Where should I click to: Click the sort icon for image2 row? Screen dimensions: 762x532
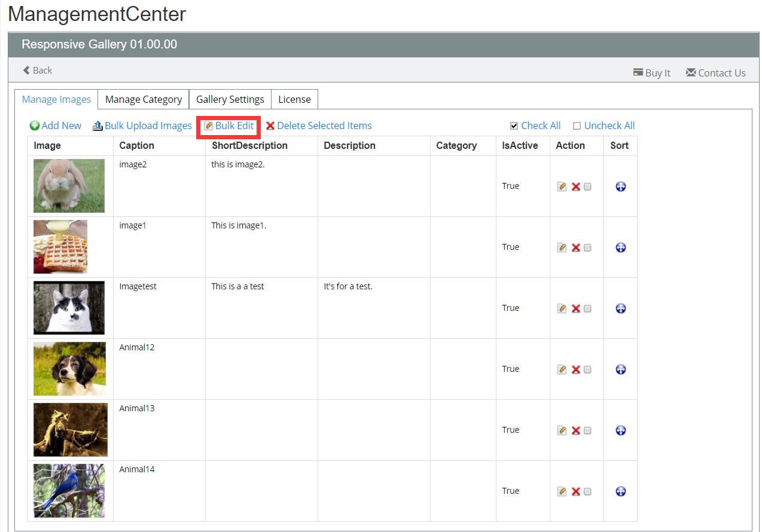pyautogui.click(x=620, y=186)
